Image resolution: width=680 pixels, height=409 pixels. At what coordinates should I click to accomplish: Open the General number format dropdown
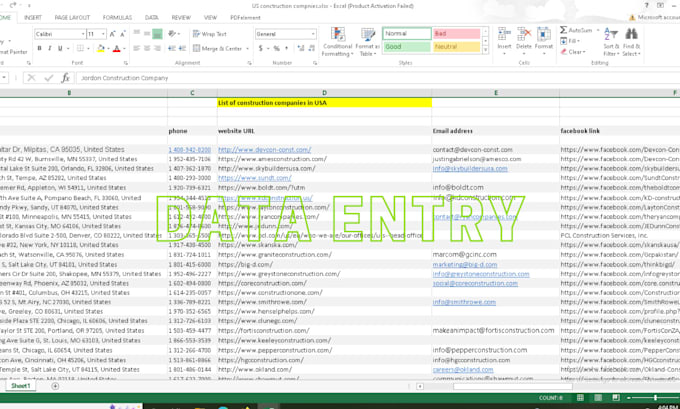[313, 34]
